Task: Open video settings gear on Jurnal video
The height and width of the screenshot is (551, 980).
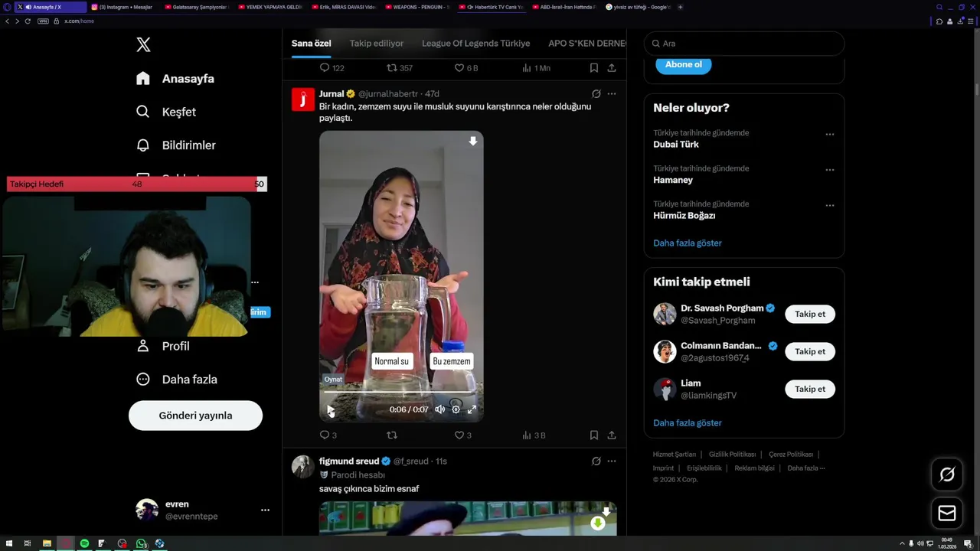Action: 456,409
